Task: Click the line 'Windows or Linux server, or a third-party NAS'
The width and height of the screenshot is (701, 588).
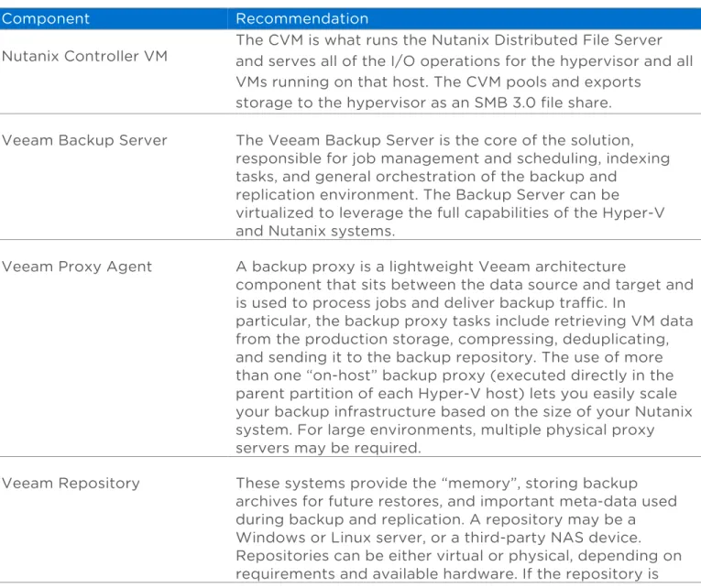Action: coord(438,538)
